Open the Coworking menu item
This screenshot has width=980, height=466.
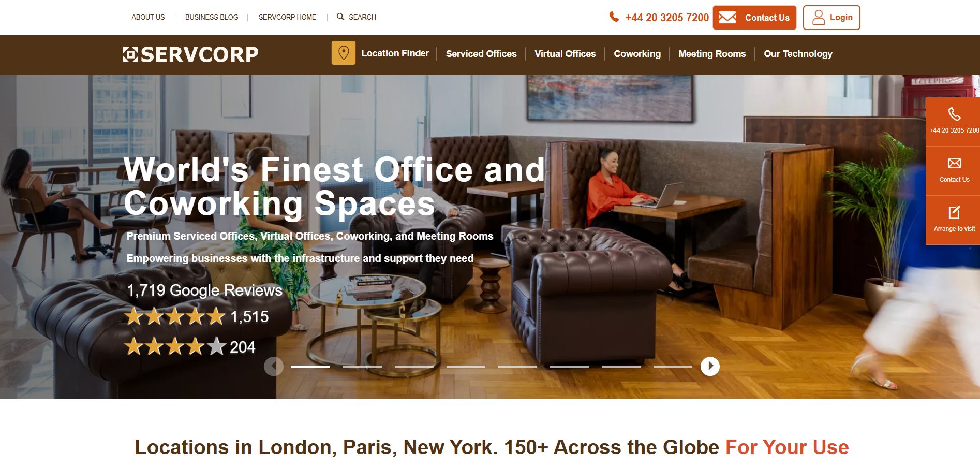pyautogui.click(x=637, y=54)
